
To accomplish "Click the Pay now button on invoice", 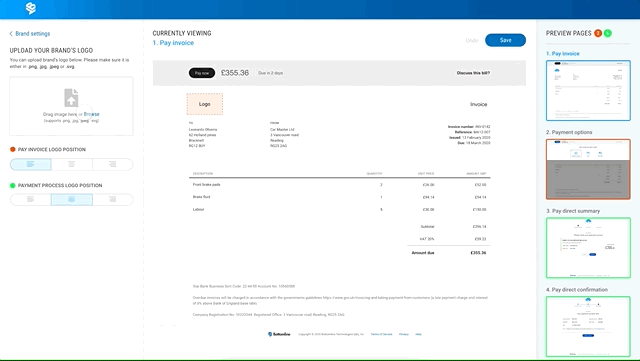I will pyautogui.click(x=202, y=73).
